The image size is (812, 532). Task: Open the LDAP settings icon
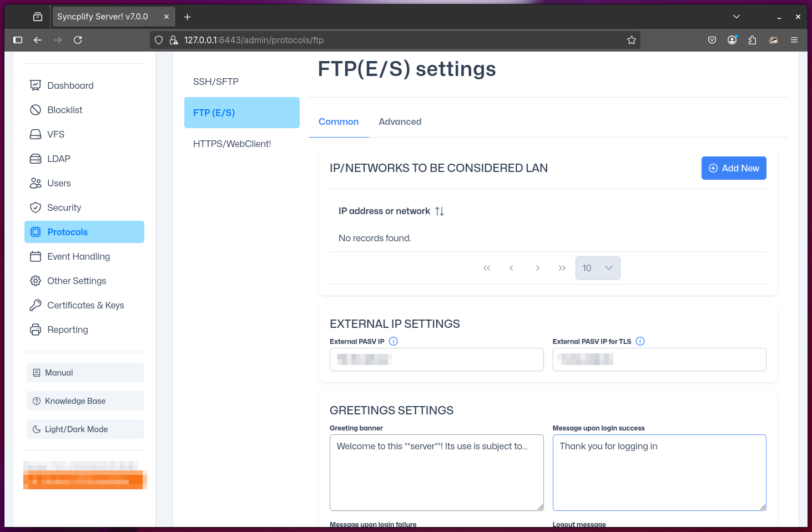pos(36,159)
